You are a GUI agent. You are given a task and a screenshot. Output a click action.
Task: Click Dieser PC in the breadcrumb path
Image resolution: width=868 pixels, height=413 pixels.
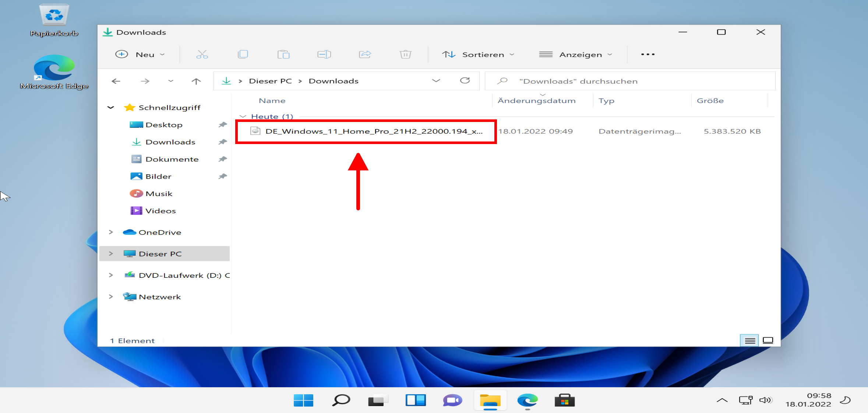(270, 81)
